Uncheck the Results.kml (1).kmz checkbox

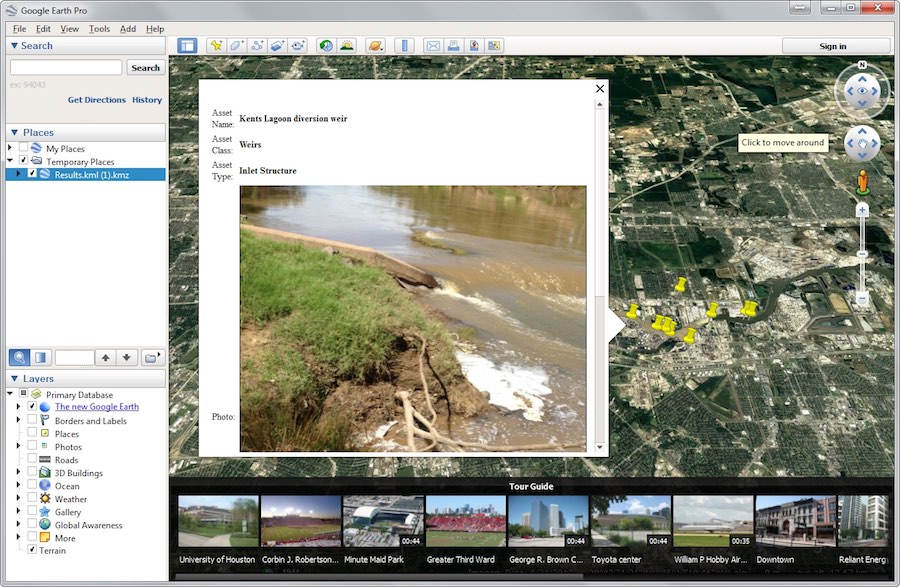[32, 173]
